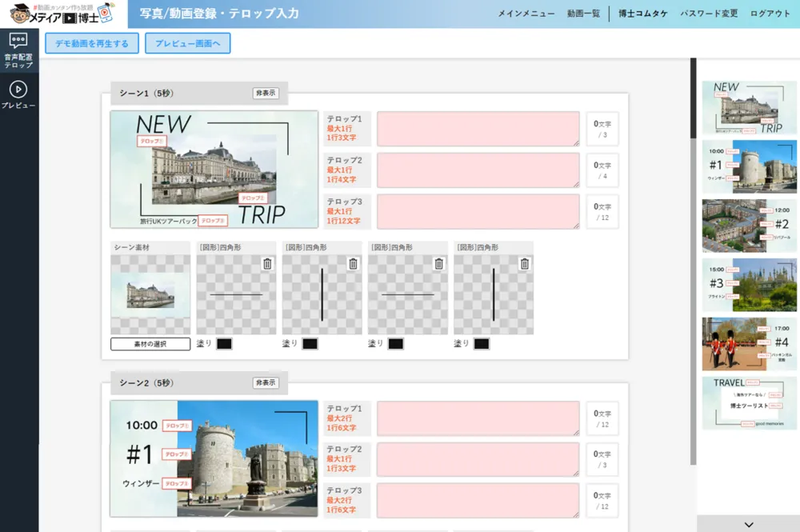The height and width of the screenshot is (532, 800).
Task: Open メインメニュー in the top navigation
Action: [526, 14]
